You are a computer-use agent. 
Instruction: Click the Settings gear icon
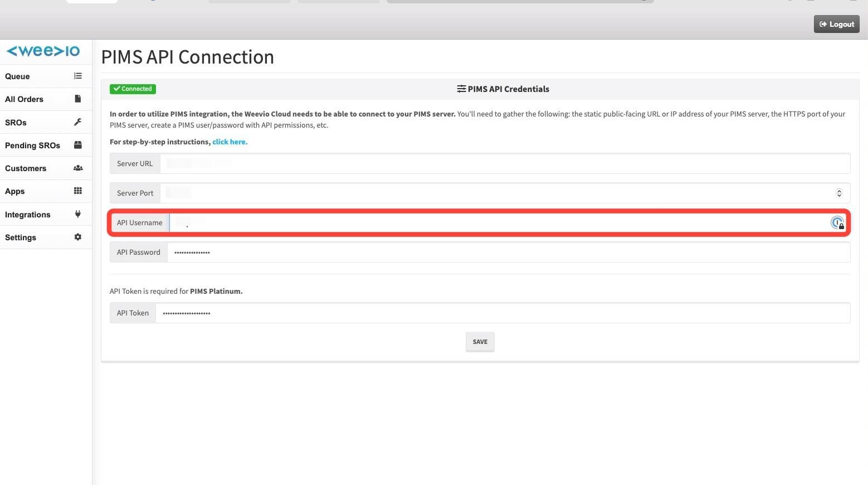[78, 237]
